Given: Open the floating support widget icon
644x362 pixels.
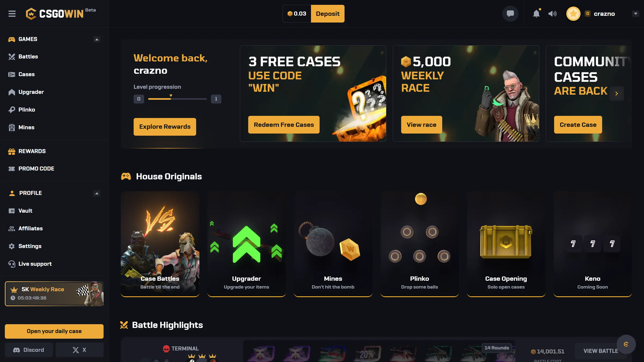Looking at the screenshot, I should click(x=626, y=344).
